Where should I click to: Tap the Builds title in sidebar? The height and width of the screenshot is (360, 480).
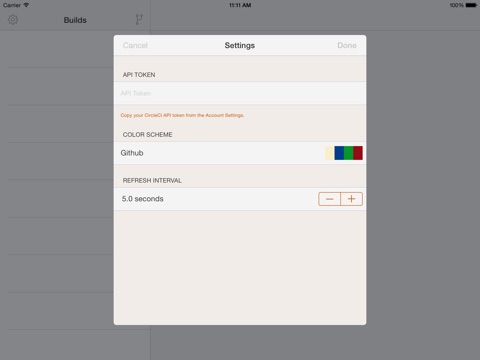coord(75,20)
